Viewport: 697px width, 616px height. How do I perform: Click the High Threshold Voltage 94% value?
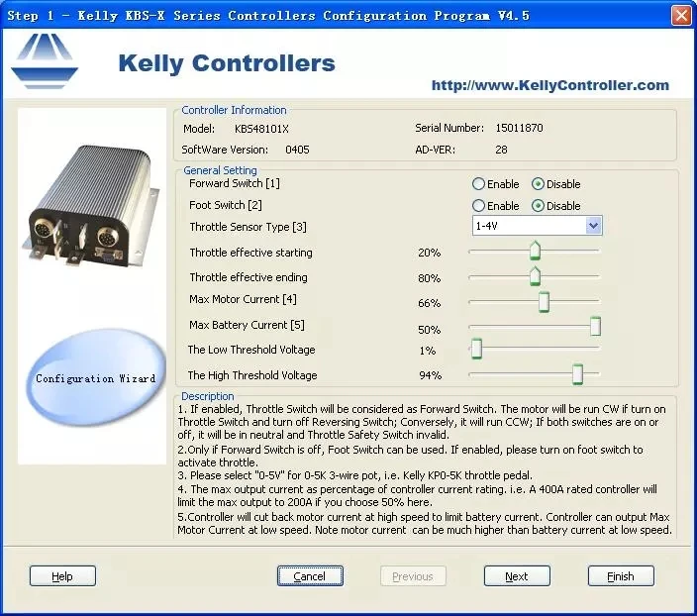click(430, 375)
